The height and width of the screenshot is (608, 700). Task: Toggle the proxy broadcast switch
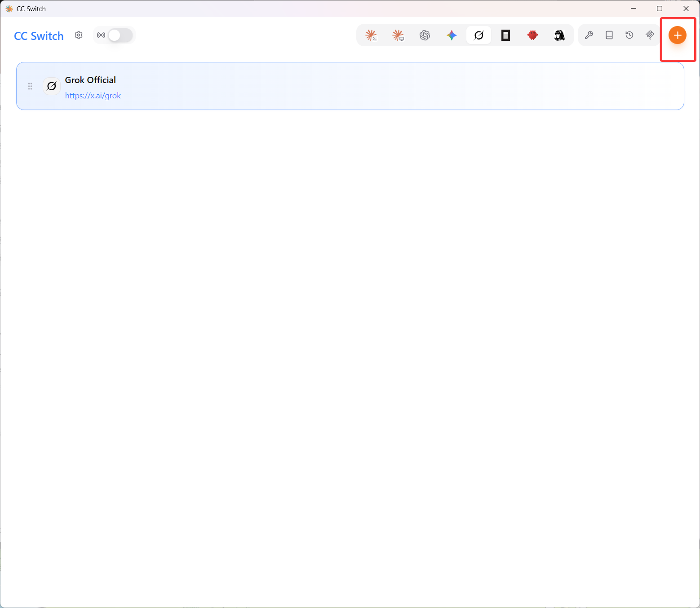click(x=120, y=35)
